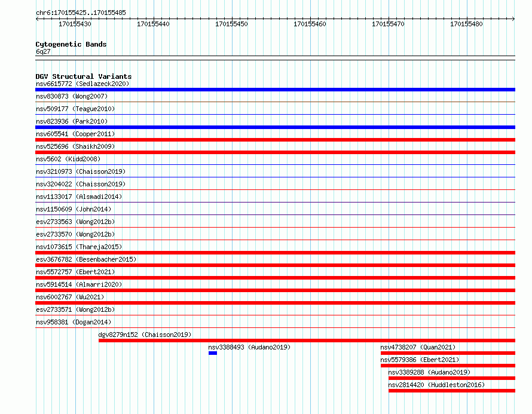Open nsv2814420 (Huddleston2016) variant
The image size is (532, 414).
click(x=436, y=385)
